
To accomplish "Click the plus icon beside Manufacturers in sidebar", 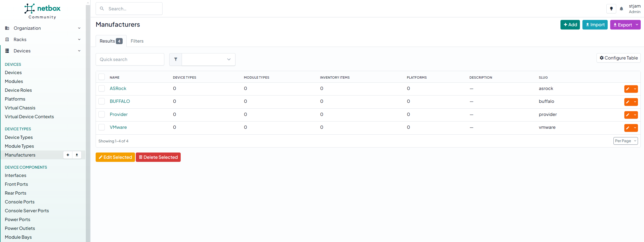I will click(68, 155).
